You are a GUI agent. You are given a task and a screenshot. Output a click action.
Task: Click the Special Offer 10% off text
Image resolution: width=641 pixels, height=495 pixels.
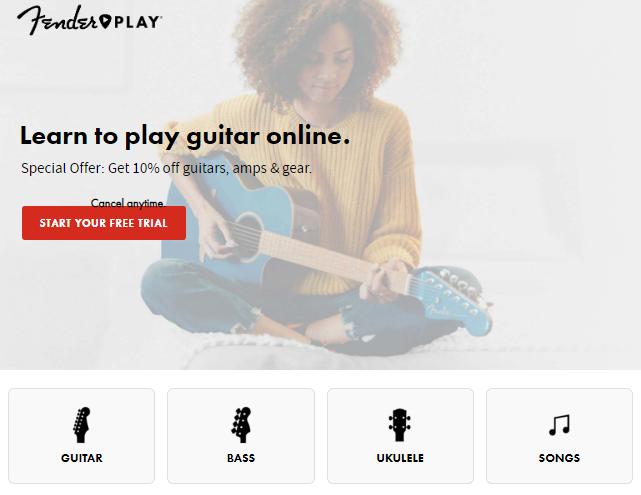(166, 168)
